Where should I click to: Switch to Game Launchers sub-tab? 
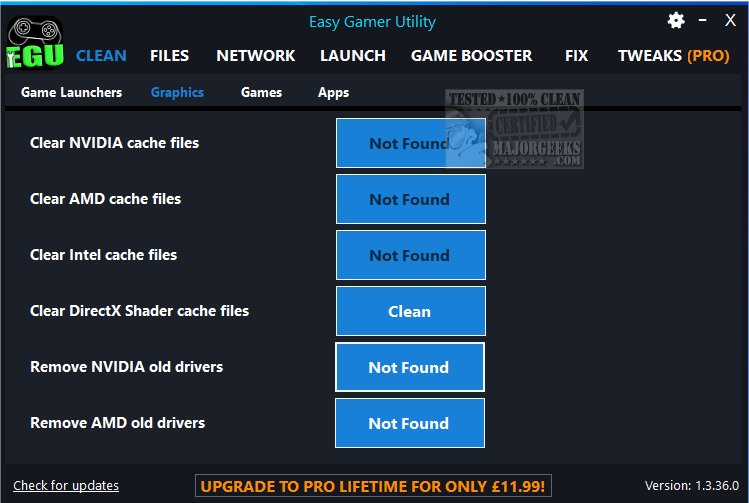click(x=72, y=92)
